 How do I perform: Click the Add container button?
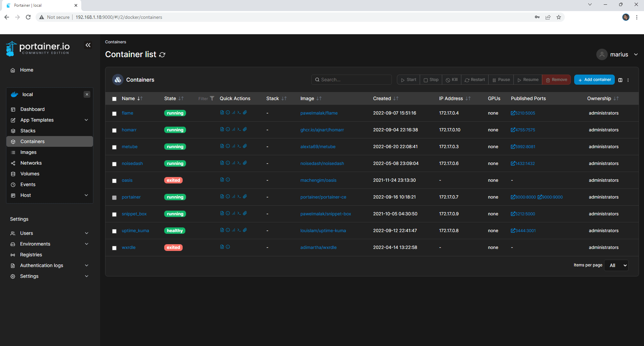click(x=594, y=80)
